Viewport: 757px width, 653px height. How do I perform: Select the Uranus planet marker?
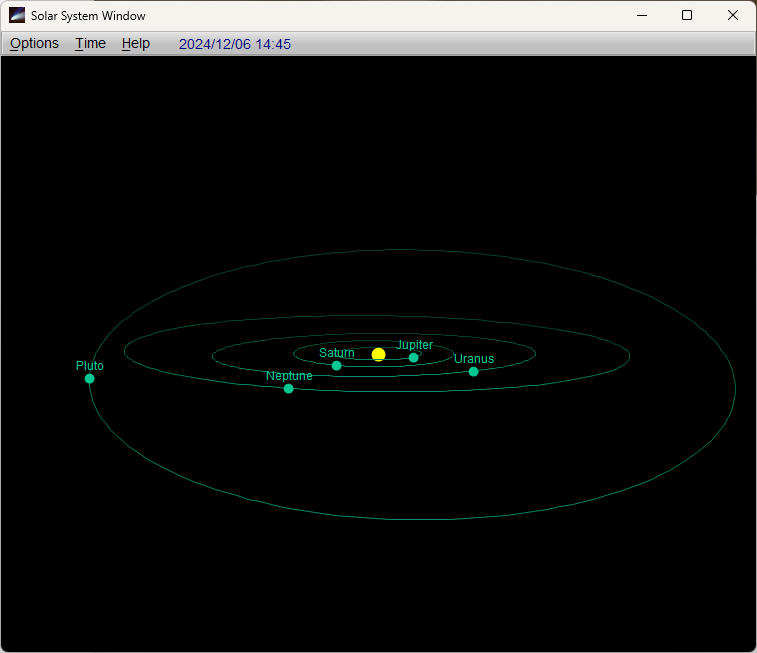(473, 372)
